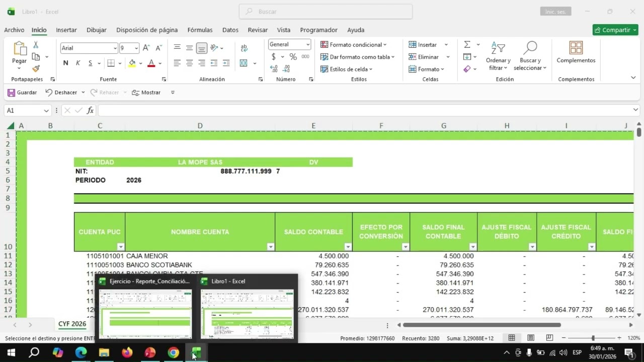
Task: Click the Pegar paste icon
Action: click(x=20, y=48)
